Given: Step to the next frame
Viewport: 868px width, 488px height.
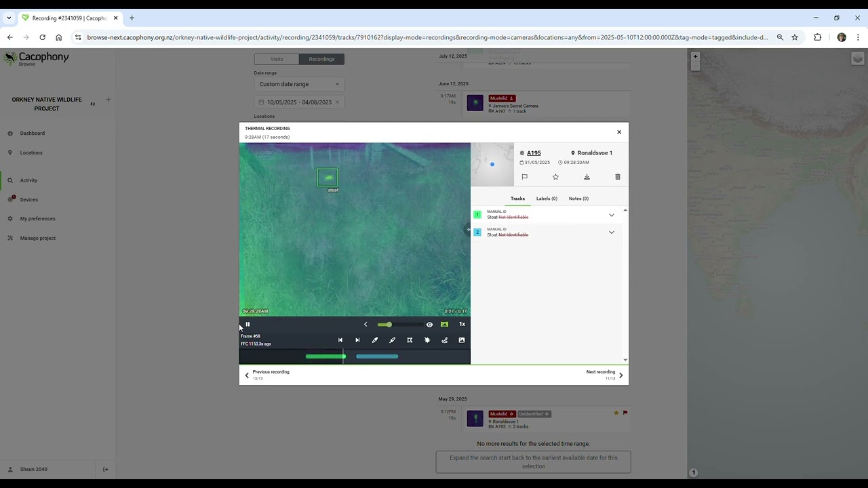Looking at the screenshot, I should (357, 340).
